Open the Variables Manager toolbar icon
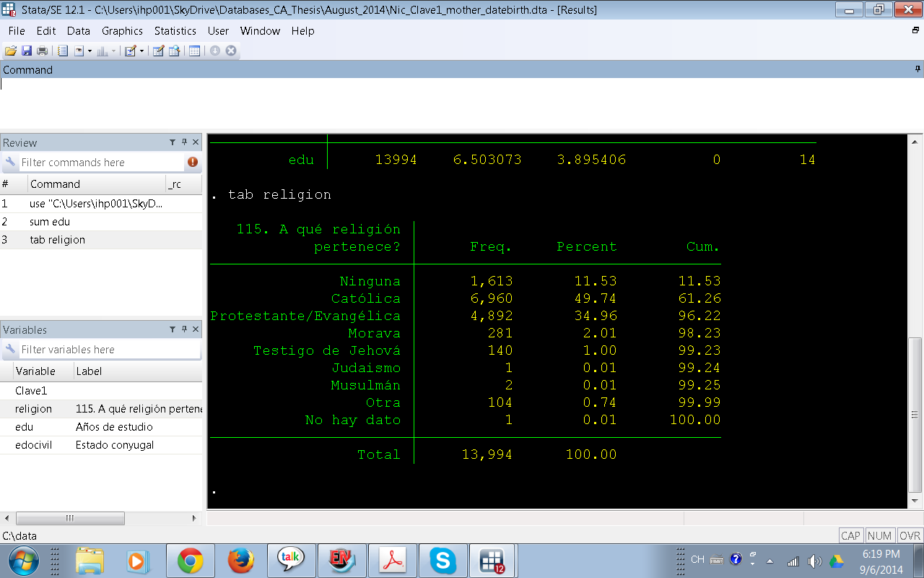The height and width of the screenshot is (578, 924). [x=194, y=51]
